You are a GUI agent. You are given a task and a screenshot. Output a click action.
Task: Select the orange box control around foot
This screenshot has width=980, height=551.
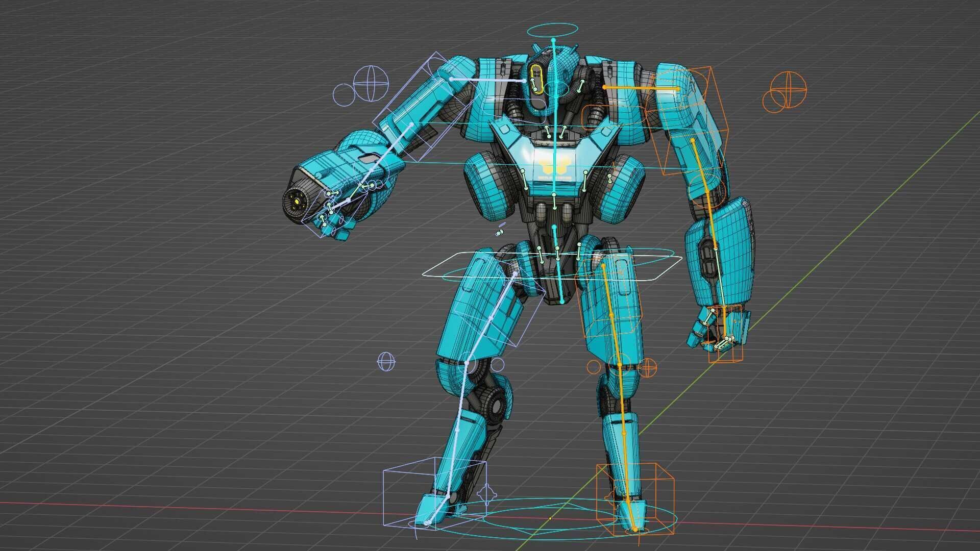pos(635,500)
